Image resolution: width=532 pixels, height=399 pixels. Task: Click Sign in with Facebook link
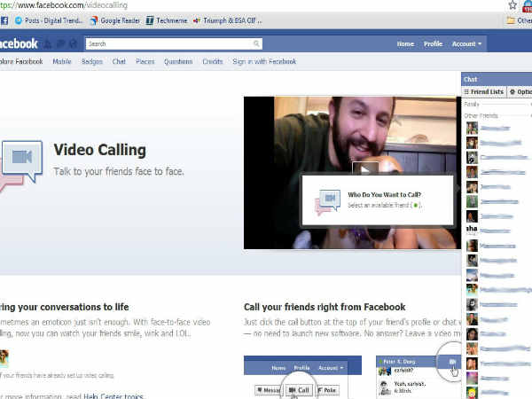coord(264,62)
